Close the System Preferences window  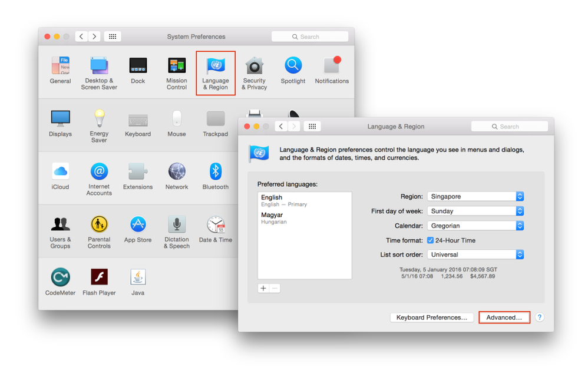pos(47,37)
